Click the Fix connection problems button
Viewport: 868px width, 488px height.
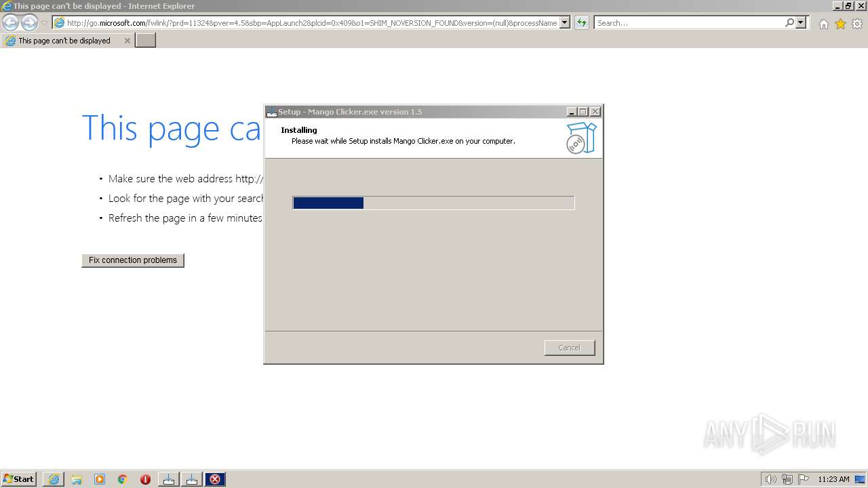[x=133, y=260]
